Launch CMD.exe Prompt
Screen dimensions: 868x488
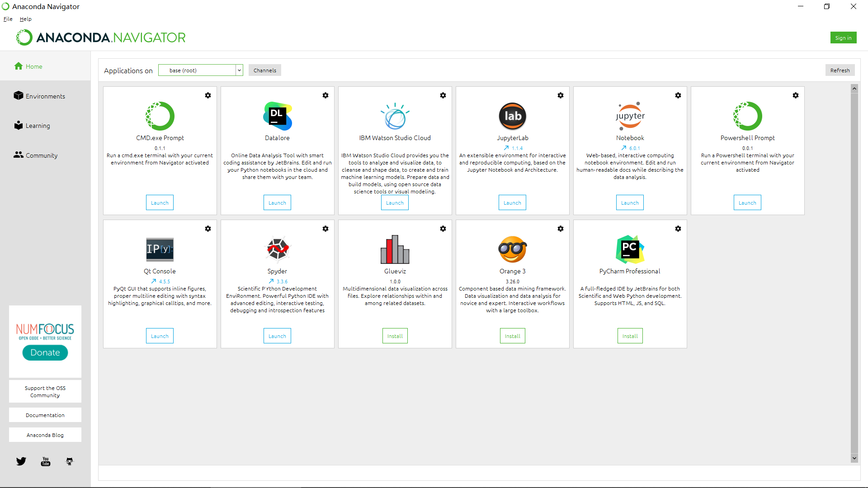click(160, 203)
